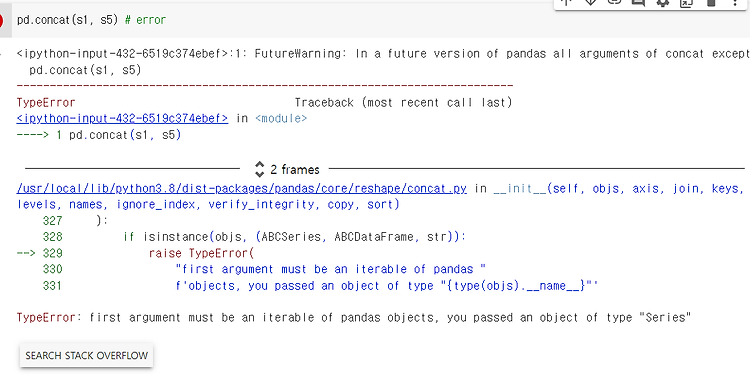This screenshot has height=375, width=750.
Task: Click the final TypeError message mentioning "Series"
Action: click(x=354, y=318)
